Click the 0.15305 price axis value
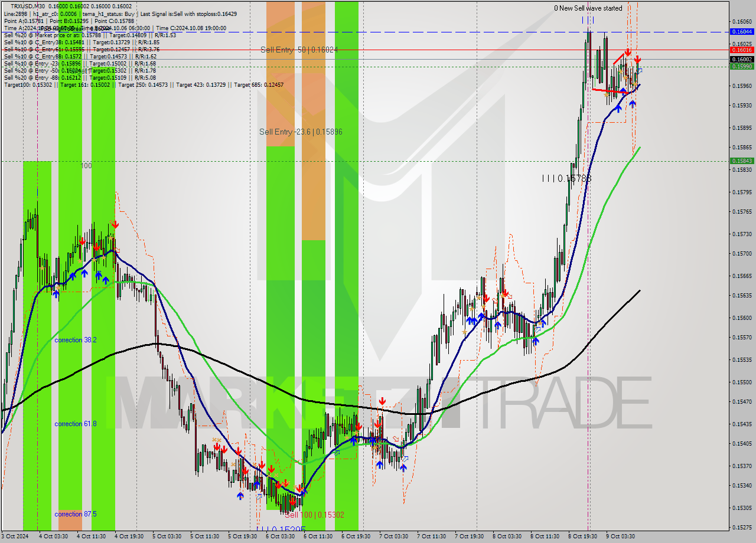 (x=742, y=508)
